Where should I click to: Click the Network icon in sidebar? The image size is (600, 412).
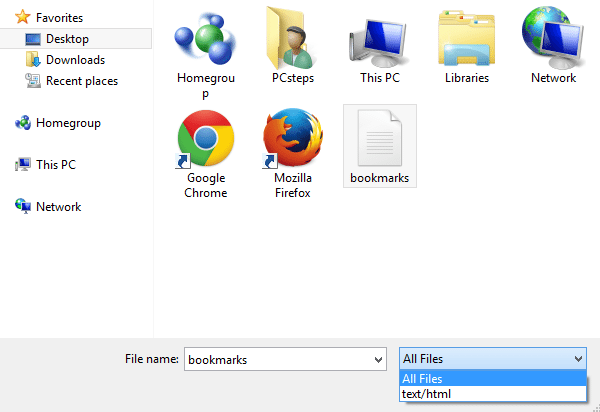[x=23, y=206]
